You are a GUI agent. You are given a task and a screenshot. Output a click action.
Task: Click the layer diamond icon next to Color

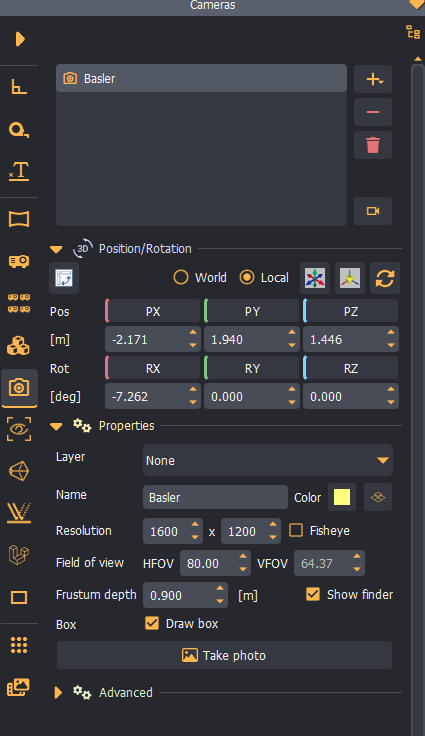[x=378, y=498]
